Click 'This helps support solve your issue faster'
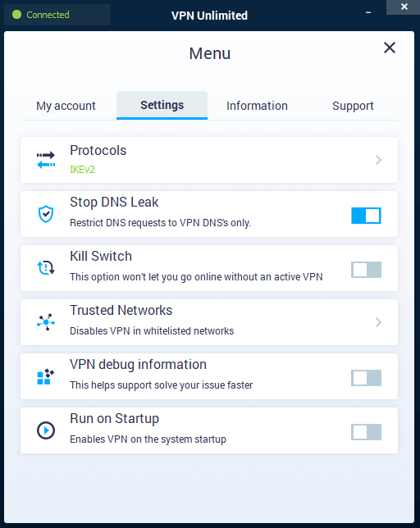Viewport: 420px width, 528px height. tap(161, 385)
